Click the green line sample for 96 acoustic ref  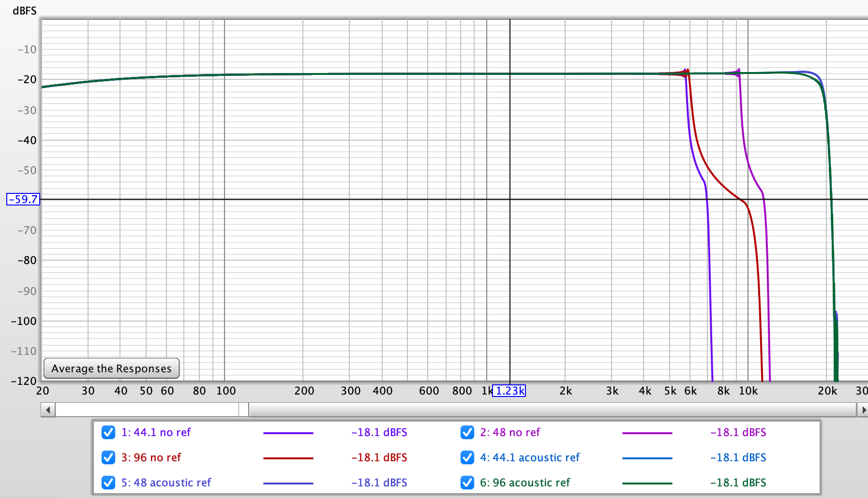[647, 483]
